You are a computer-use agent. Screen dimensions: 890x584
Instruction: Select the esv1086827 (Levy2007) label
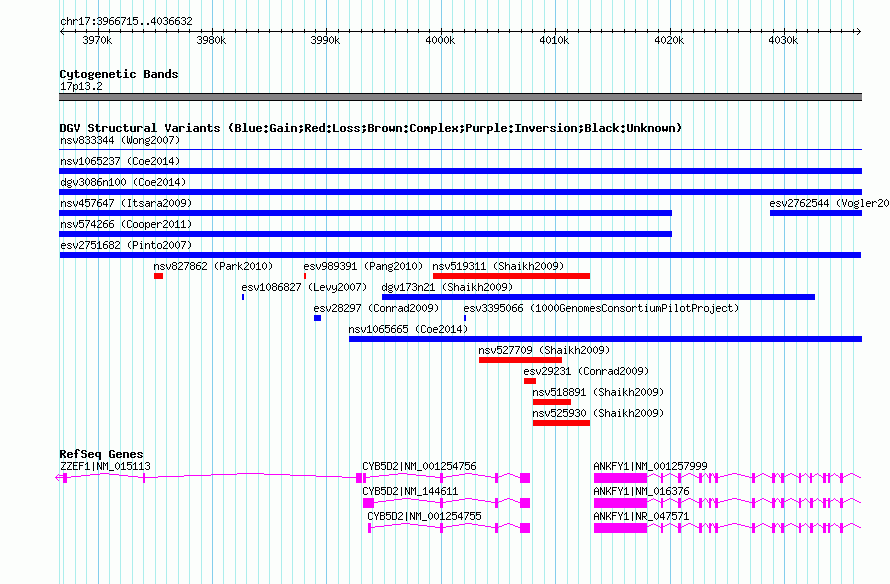coord(304,287)
